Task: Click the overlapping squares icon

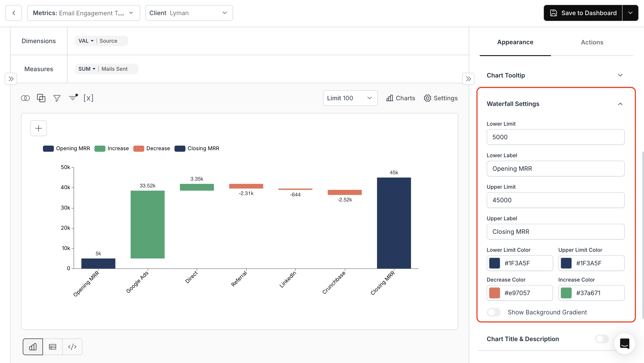Action: pyautogui.click(x=41, y=98)
